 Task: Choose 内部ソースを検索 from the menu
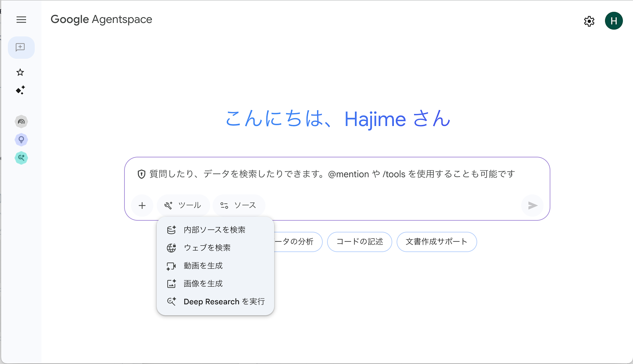pos(215,230)
